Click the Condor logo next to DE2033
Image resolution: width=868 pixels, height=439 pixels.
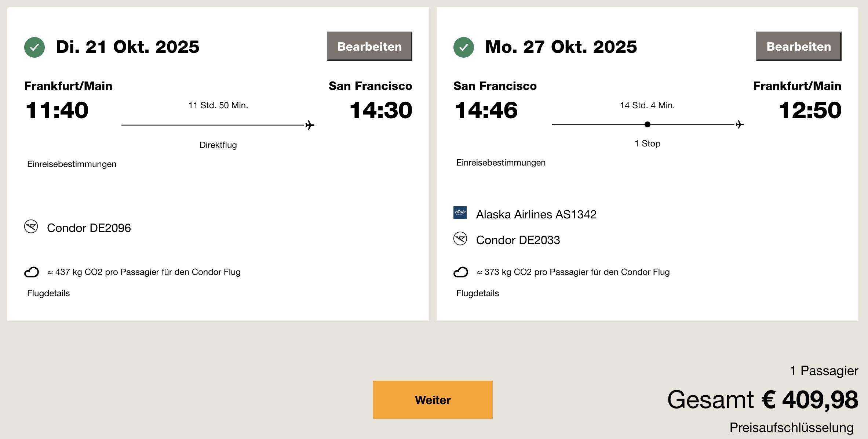point(460,239)
